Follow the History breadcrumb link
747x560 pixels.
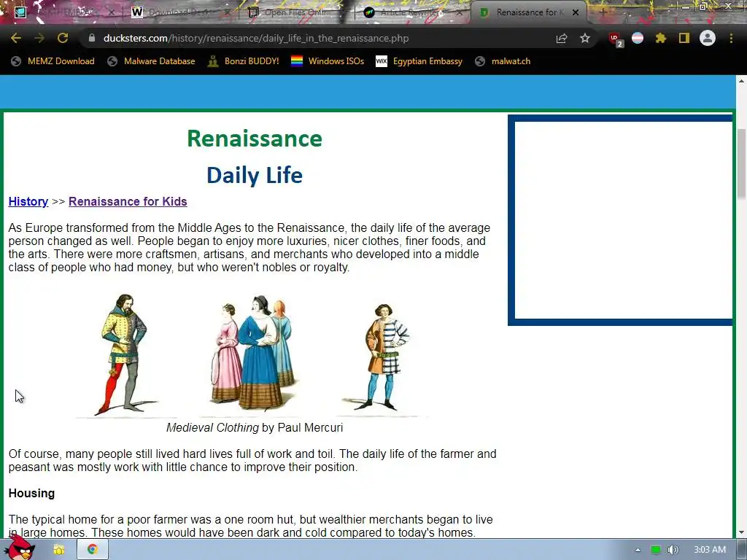point(28,201)
